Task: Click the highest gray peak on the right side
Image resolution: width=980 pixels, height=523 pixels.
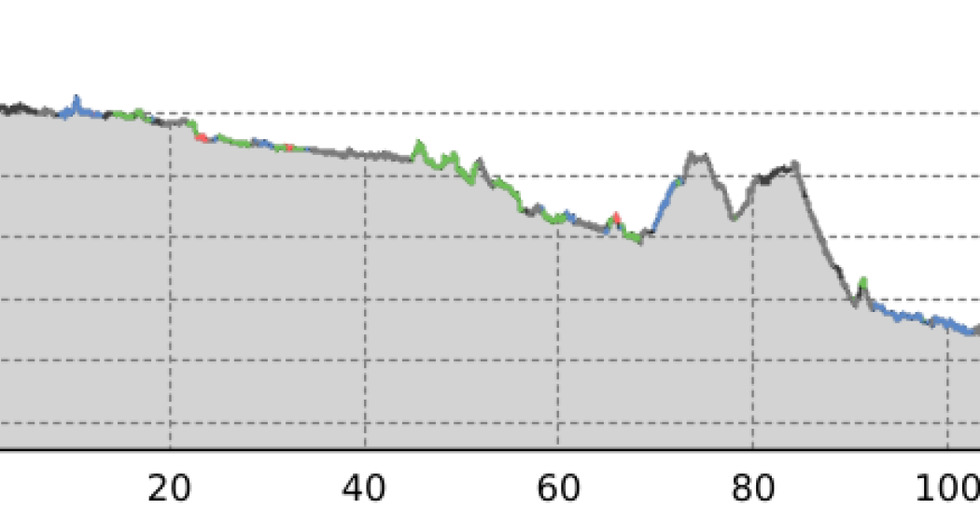Action: coord(695,156)
